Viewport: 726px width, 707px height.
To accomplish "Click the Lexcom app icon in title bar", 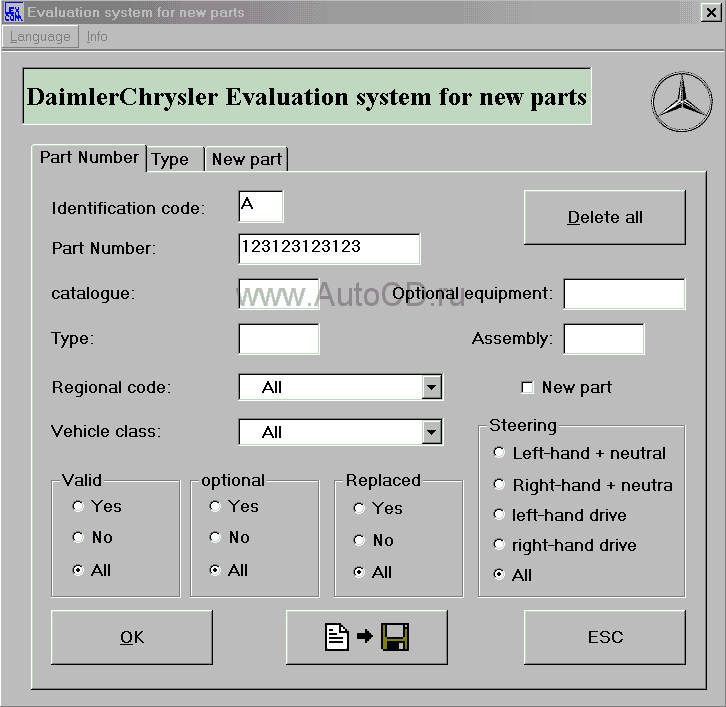I will point(13,13).
